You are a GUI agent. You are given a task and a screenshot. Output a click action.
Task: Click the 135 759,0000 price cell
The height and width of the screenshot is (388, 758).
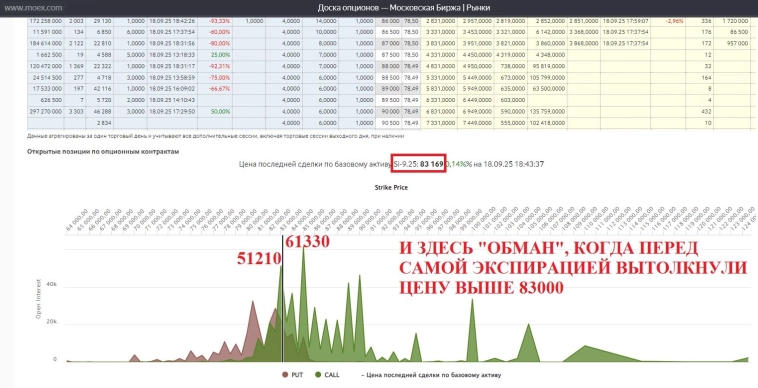(547, 111)
